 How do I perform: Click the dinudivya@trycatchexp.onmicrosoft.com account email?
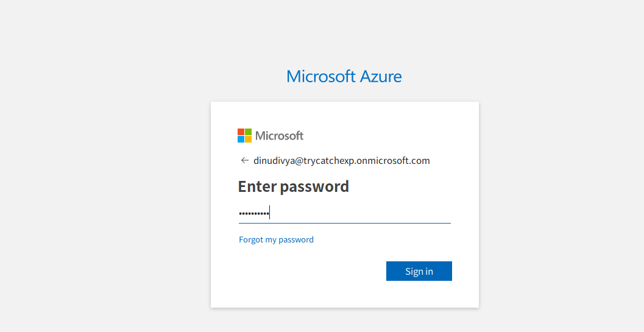click(342, 161)
